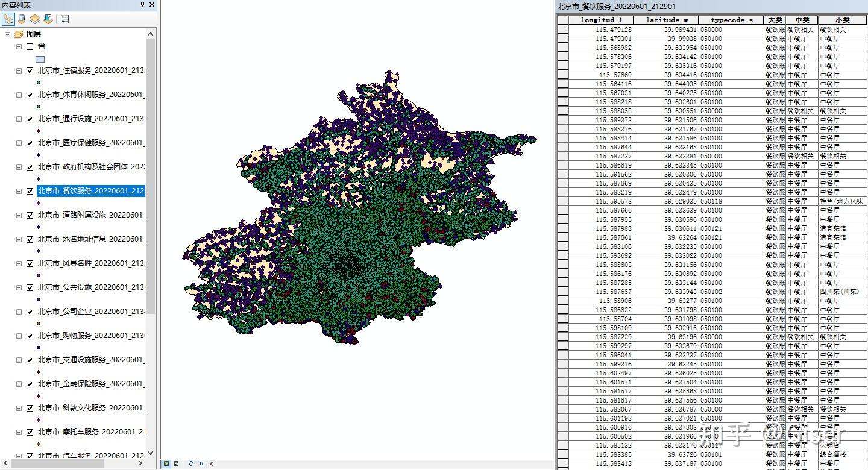The width and height of the screenshot is (868, 470).
Task: Click the map scroll-left arrow beside Pause
Action: point(212,463)
